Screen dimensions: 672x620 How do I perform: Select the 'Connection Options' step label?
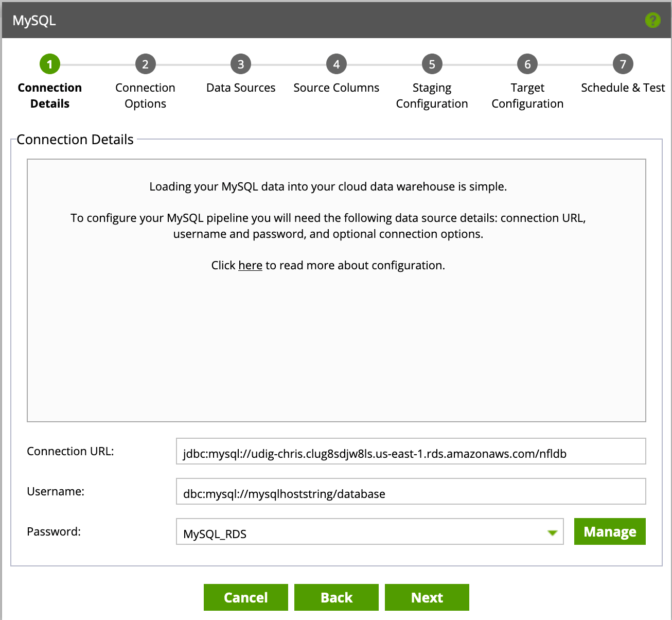145,95
